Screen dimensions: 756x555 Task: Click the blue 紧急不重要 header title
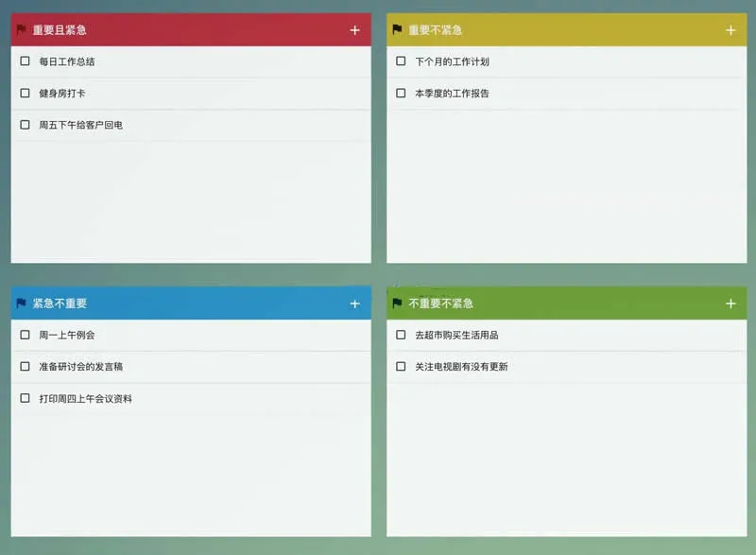pyautogui.click(x=60, y=304)
